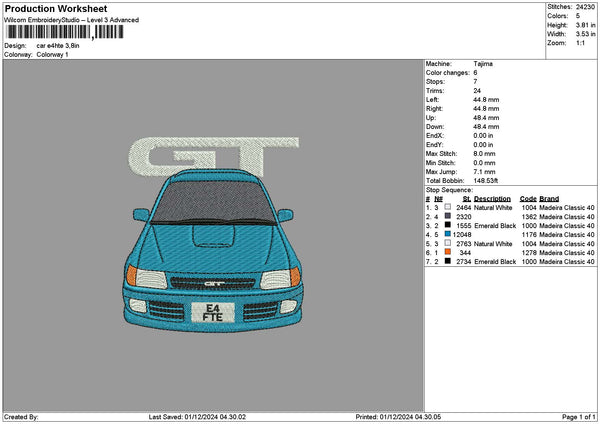Click the 'Code' column header
The image size is (600, 424).
pos(528,199)
